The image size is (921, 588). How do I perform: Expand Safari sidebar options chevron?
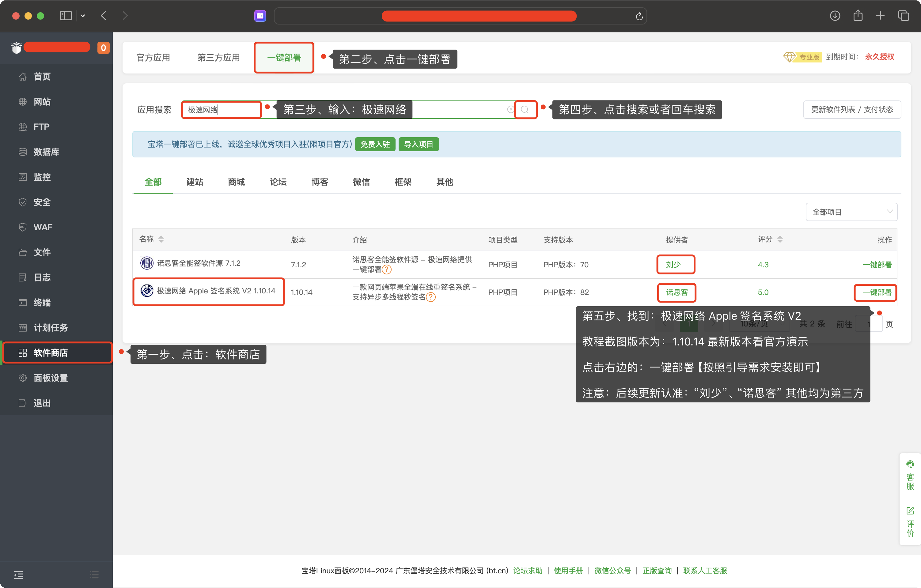coord(83,16)
